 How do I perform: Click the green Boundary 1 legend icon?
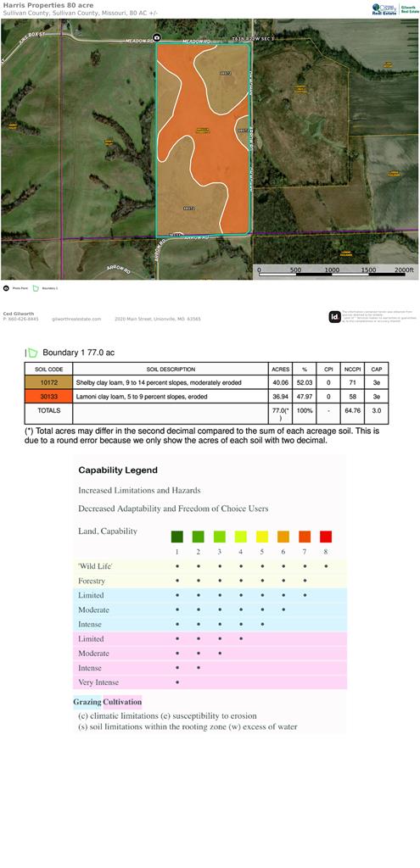(x=36, y=288)
